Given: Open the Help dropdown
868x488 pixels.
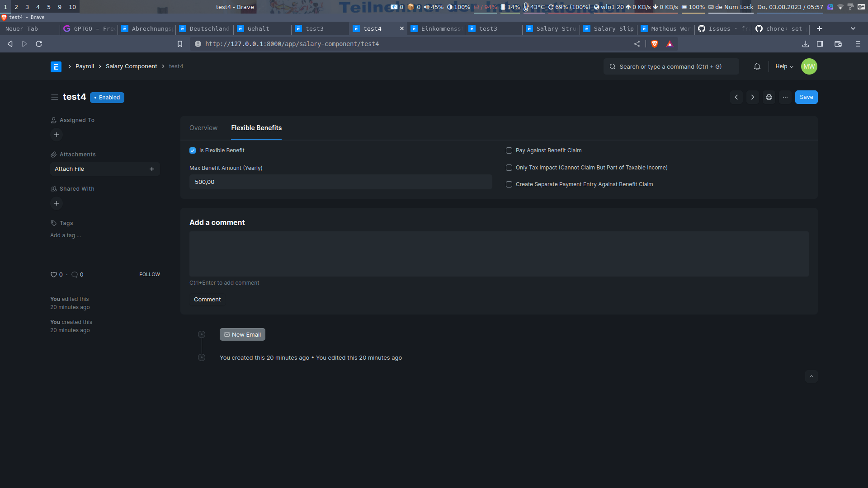Looking at the screenshot, I should tap(783, 66).
